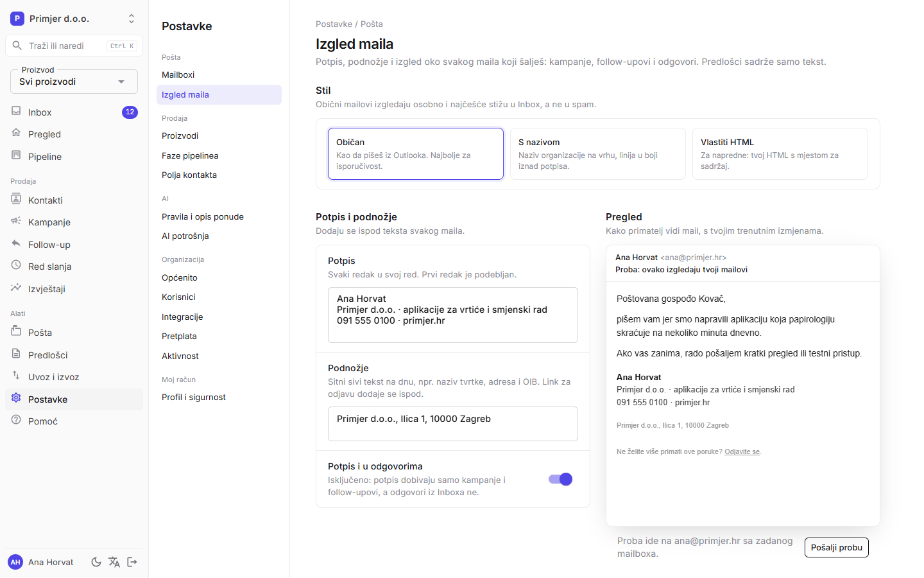Toggle Potpis i u odgovorima switch
The image size is (924, 578).
[x=560, y=479]
